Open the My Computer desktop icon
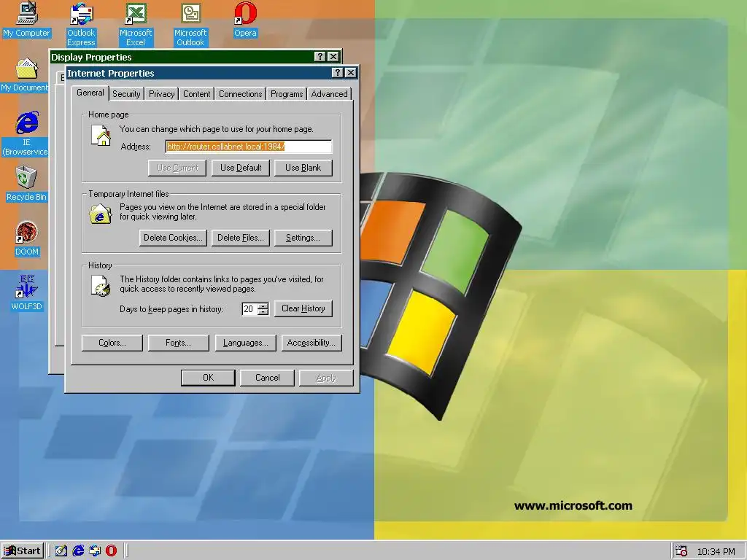 click(27, 19)
